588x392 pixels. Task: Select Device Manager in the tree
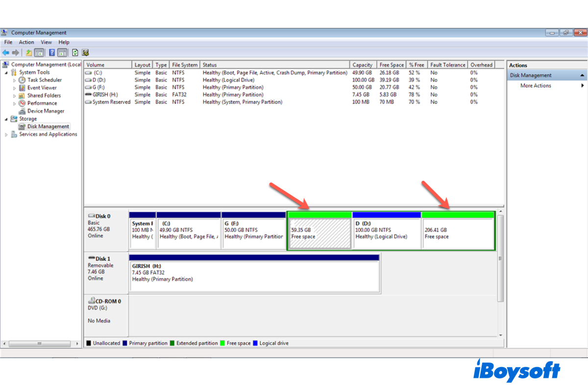(46, 111)
